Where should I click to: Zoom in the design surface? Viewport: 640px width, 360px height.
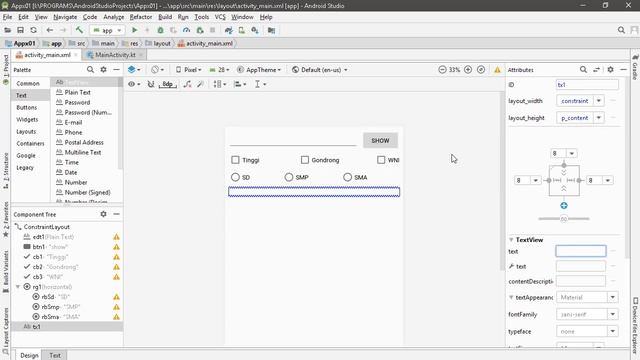click(x=468, y=70)
